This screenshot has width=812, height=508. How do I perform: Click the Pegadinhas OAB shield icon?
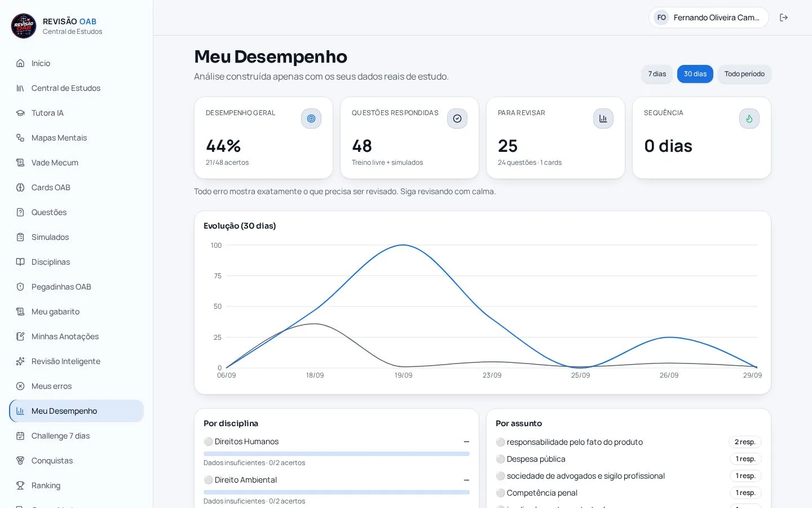[20, 287]
